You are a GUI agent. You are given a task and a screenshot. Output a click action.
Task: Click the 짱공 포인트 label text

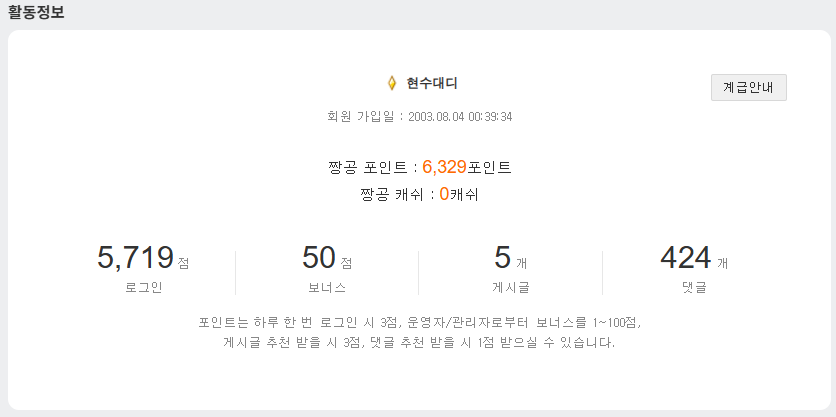[x=368, y=167]
